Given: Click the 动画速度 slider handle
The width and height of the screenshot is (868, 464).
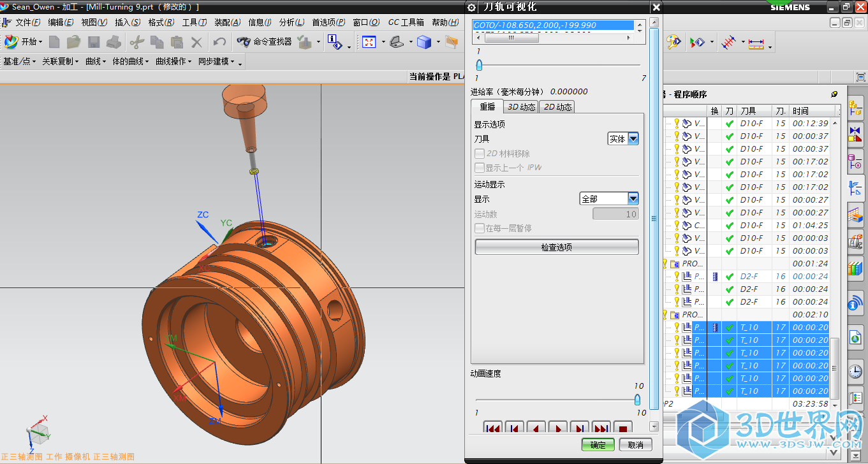Looking at the screenshot, I should 637,400.
